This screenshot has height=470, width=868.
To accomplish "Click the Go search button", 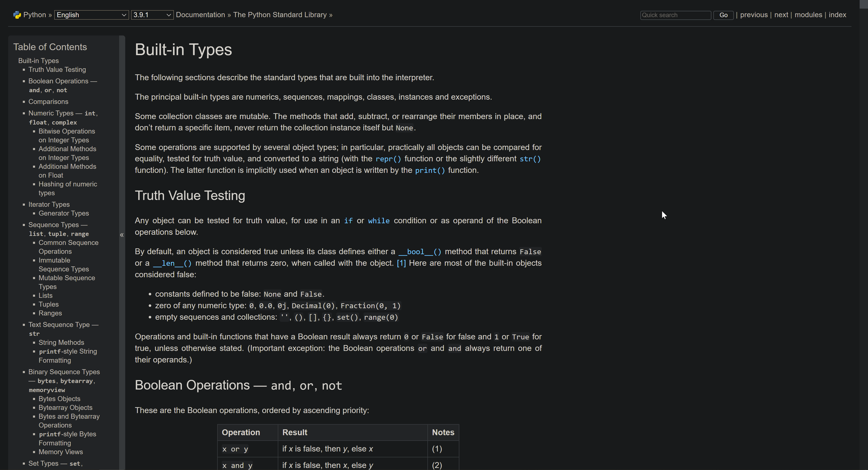I will (723, 15).
